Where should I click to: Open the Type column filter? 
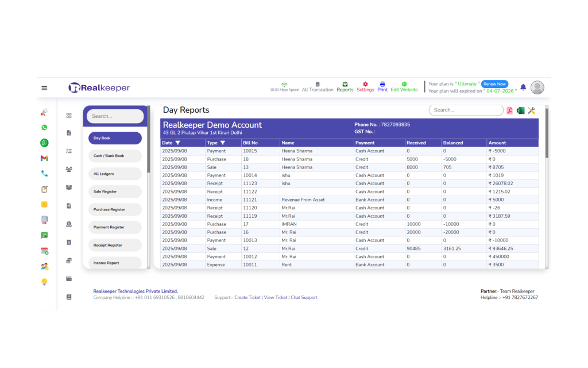223,143
